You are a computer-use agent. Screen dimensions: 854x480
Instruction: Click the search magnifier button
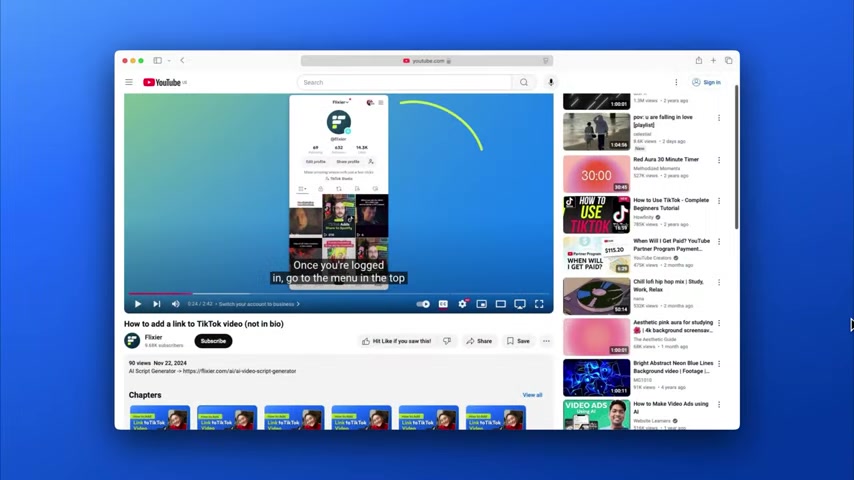523,82
